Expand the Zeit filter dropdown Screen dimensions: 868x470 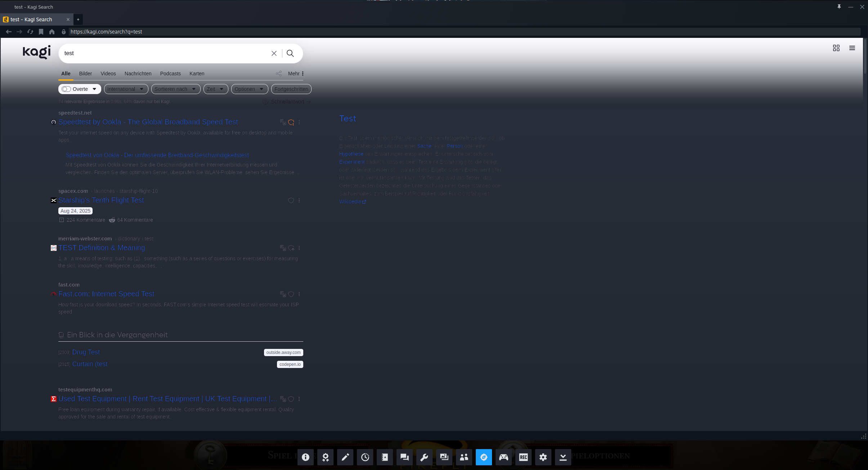[215, 89]
